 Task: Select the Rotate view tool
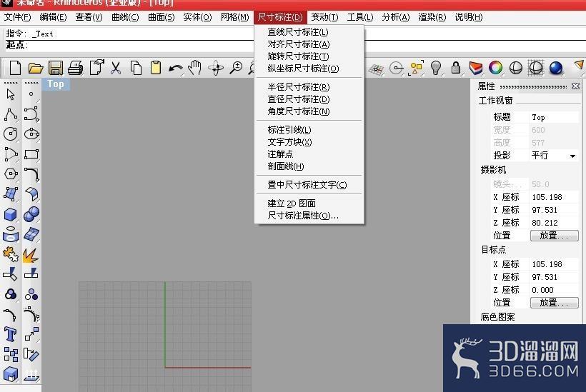(216, 69)
